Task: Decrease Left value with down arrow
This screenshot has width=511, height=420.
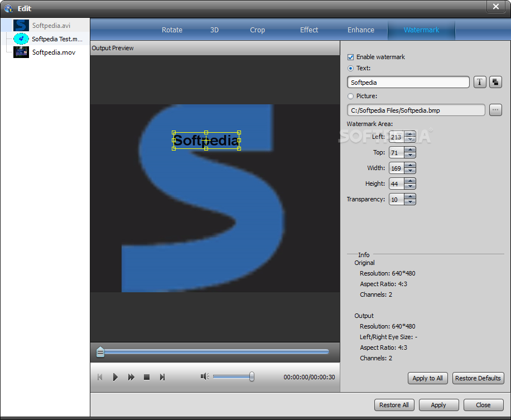Action: coord(410,139)
